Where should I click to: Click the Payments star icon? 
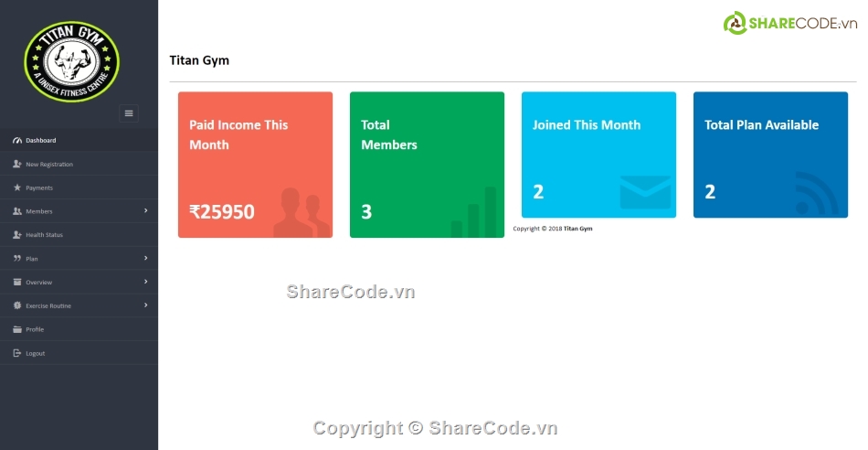tap(17, 187)
